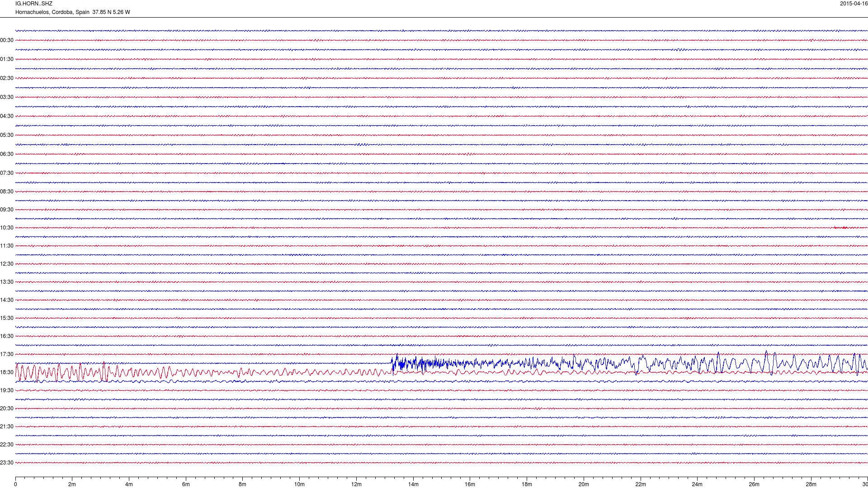868x488 pixels.
Task: Select the 15:30 time label
Action: click(x=7, y=318)
